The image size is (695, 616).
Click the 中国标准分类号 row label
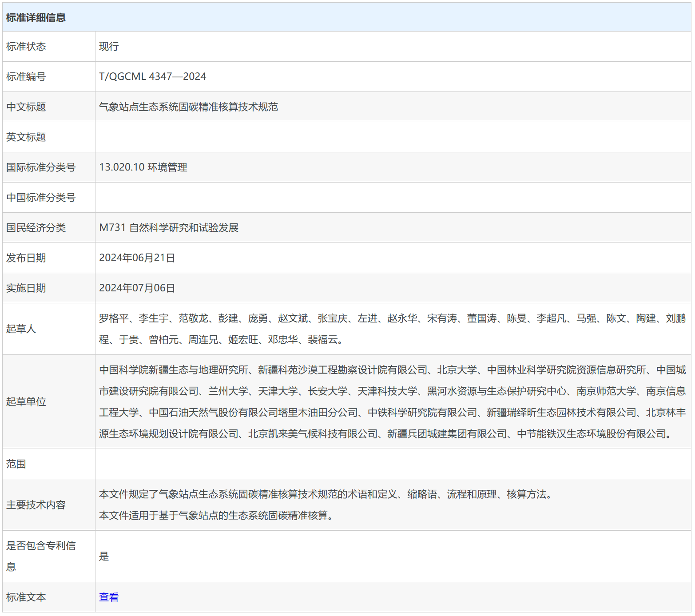pyautogui.click(x=41, y=197)
